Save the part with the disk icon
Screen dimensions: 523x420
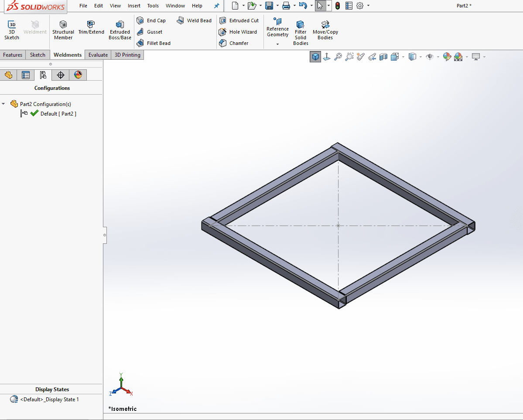click(269, 6)
